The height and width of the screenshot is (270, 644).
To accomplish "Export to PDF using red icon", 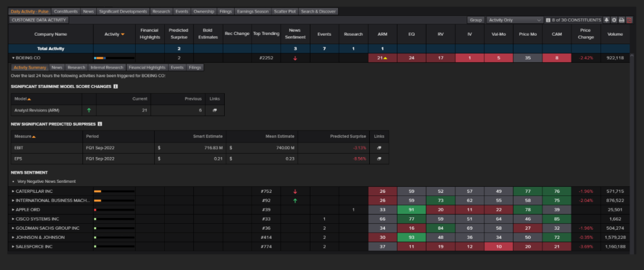I will click(629, 20).
